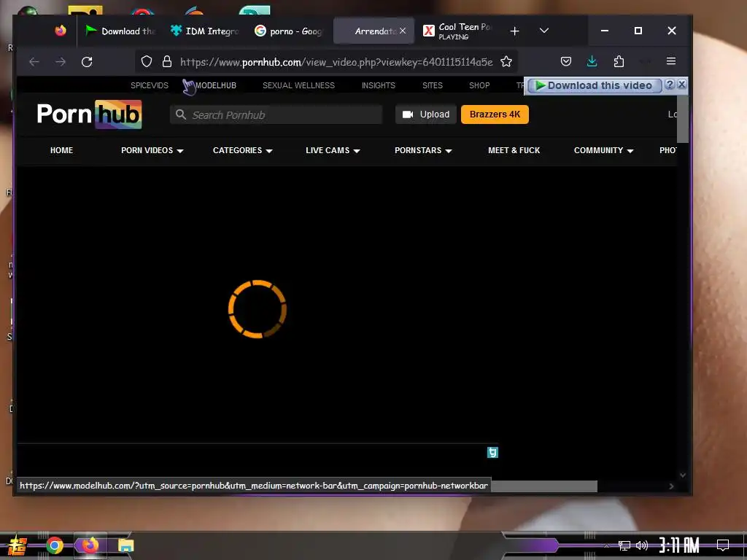Click the site logo in the header
The image size is (747, 560).
click(x=89, y=114)
